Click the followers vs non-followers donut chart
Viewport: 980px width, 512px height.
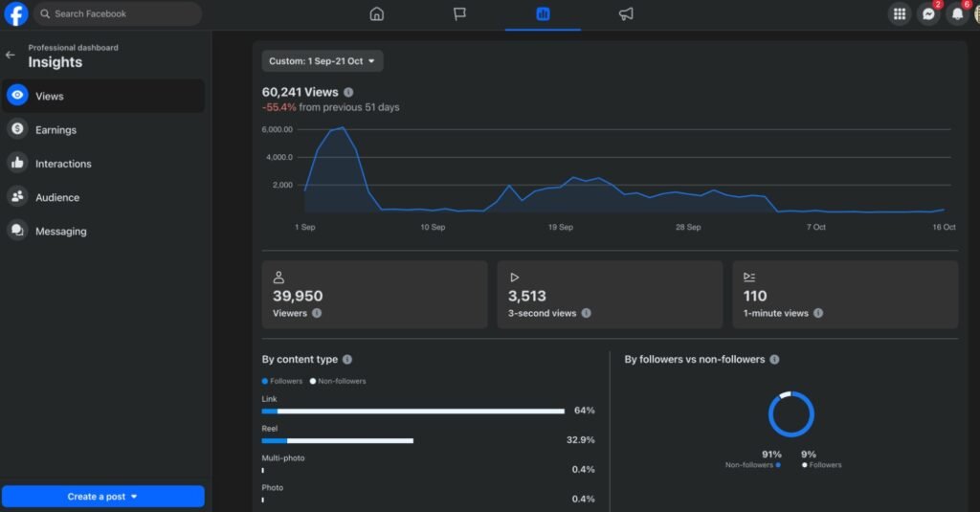click(791, 414)
